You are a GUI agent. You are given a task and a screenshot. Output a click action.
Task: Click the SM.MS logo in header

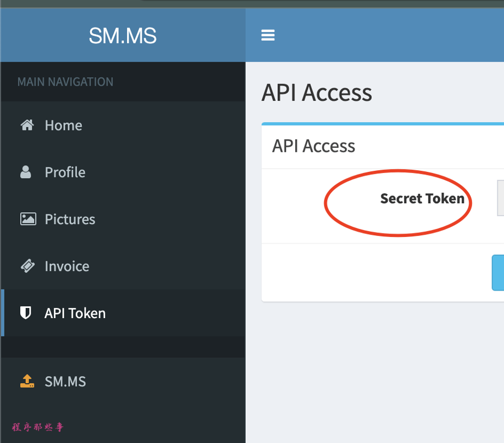coord(123,36)
